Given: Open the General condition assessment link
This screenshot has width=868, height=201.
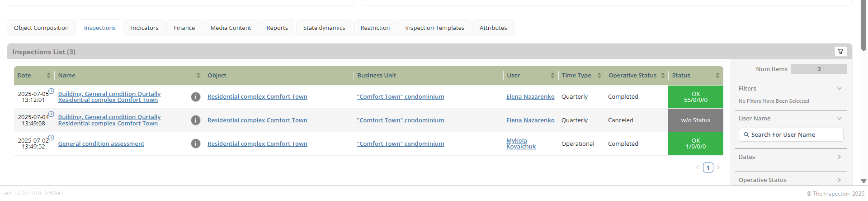Looking at the screenshot, I should coord(101,144).
